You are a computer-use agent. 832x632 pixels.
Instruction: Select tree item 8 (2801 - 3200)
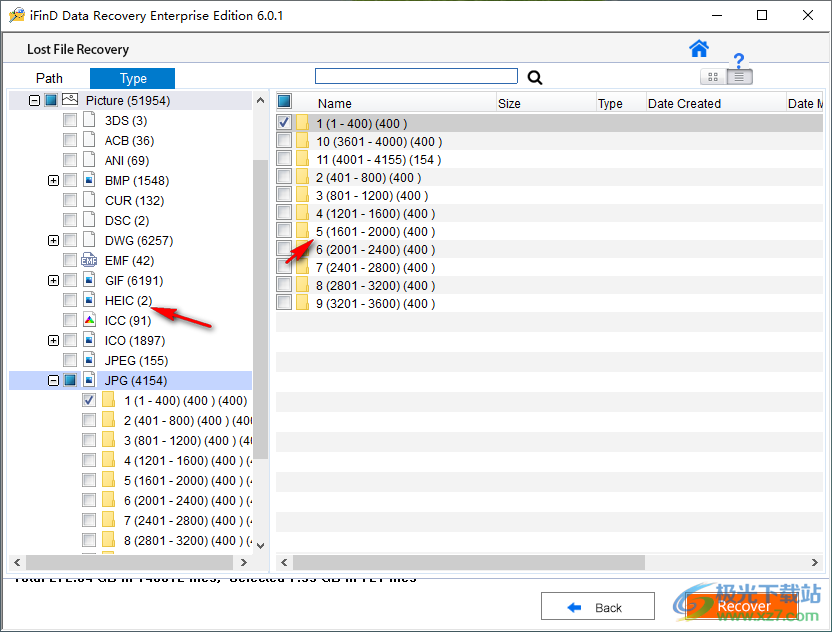[x=188, y=540]
